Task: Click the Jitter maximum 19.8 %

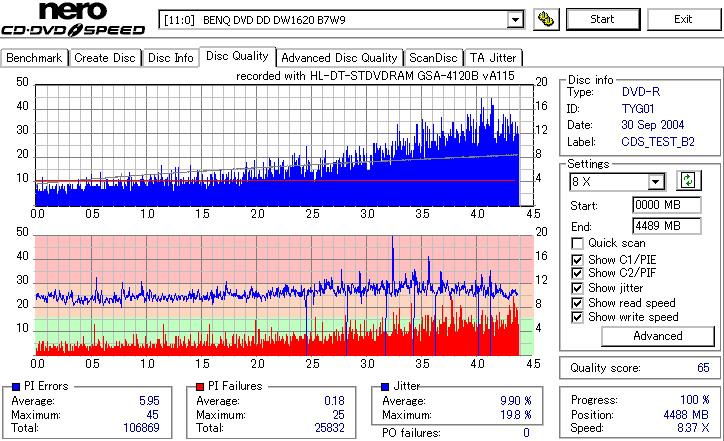Action: [516, 415]
